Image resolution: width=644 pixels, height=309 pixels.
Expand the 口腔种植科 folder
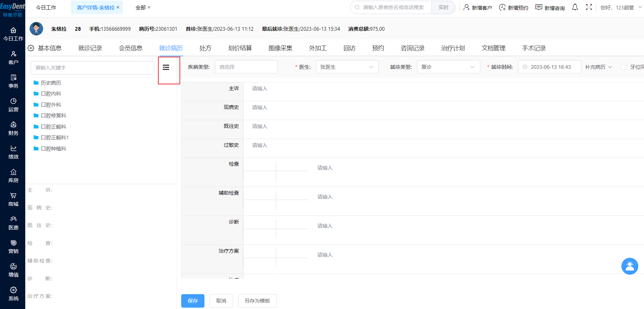(50, 148)
